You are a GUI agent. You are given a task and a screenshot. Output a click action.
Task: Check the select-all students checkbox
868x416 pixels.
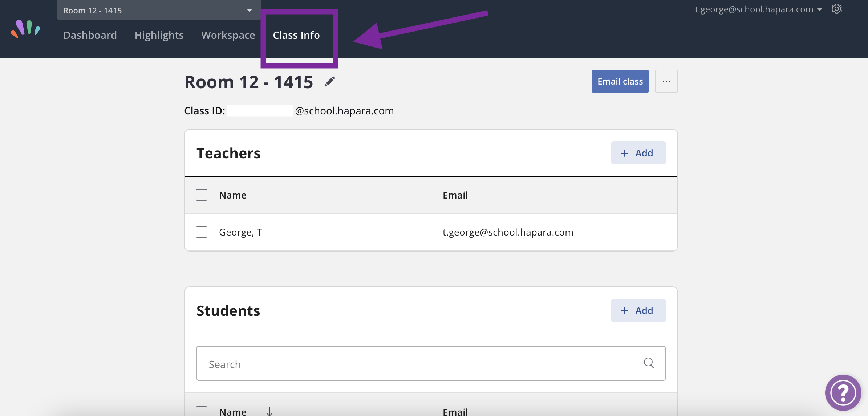[201, 411]
